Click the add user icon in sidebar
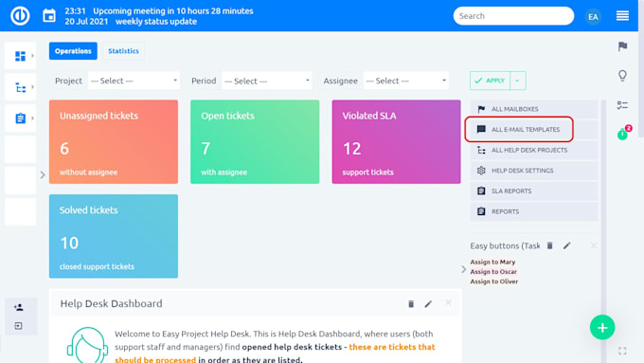Screen dimensions: 644x363 tap(19, 307)
